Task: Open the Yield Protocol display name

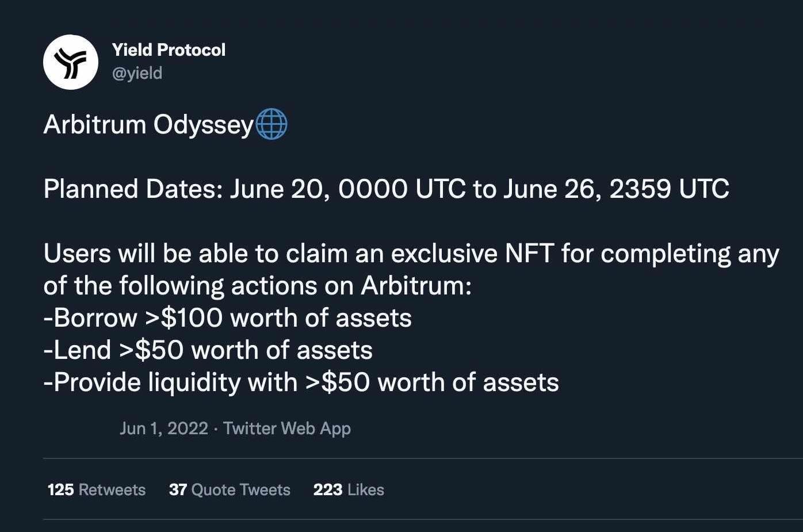Action: [x=169, y=50]
